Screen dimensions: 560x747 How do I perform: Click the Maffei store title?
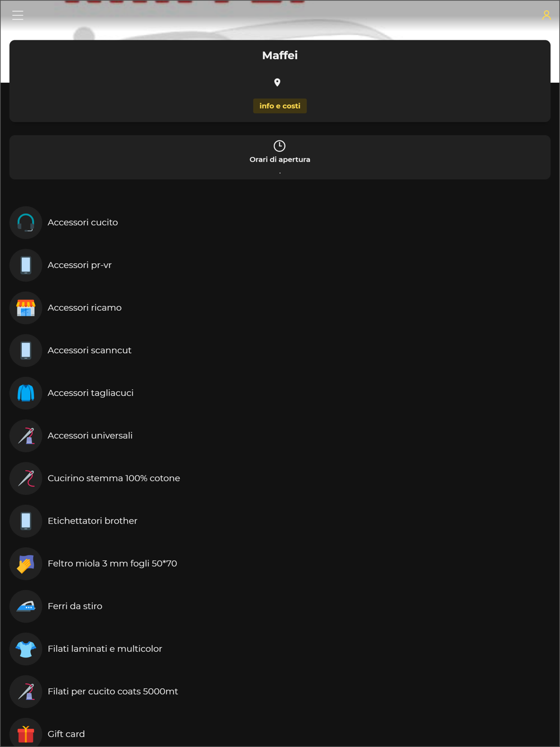click(280, 55)
